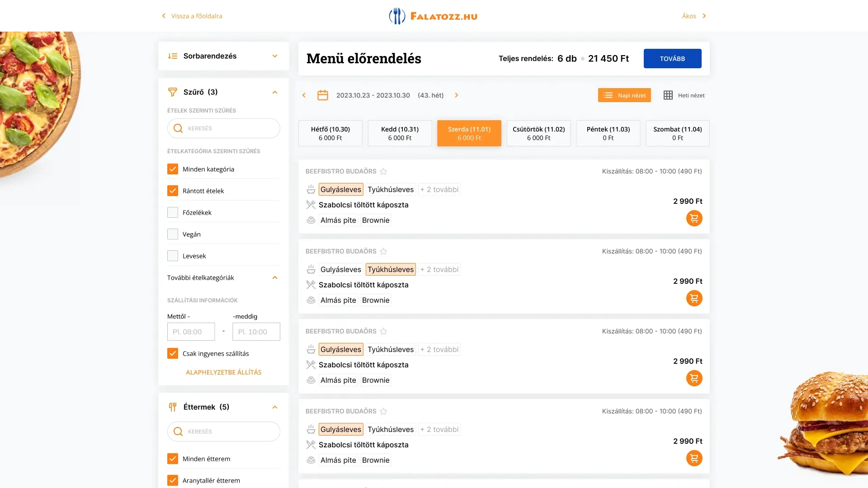Expand '+ 2 további' soups in fourth card
Image resolution: width=868 pixels, height=488 pixels.
click(439, 429)
